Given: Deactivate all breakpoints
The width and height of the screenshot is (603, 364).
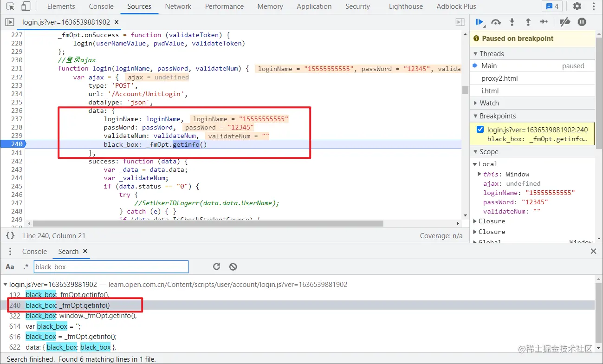Looking at the screenshot, I should (565, 22).
